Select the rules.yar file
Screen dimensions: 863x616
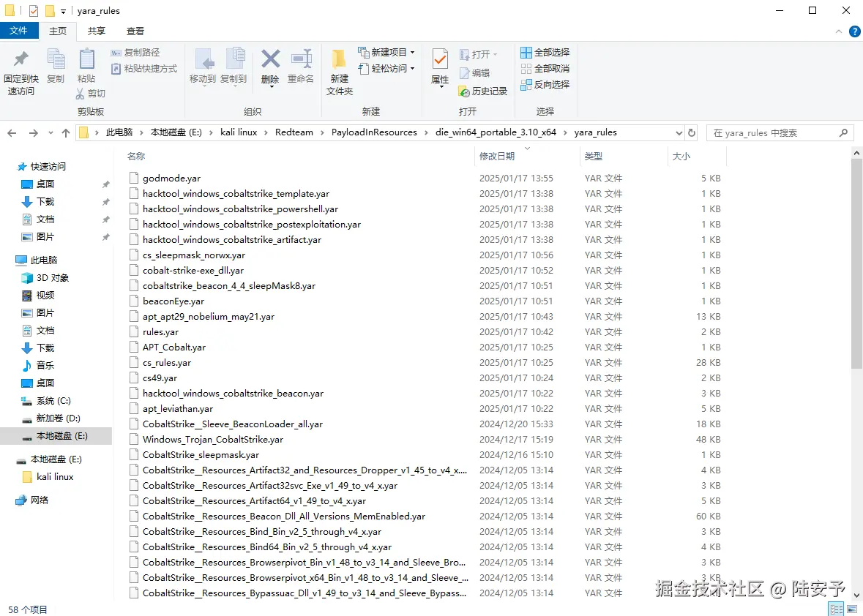[x=161, y=332]
